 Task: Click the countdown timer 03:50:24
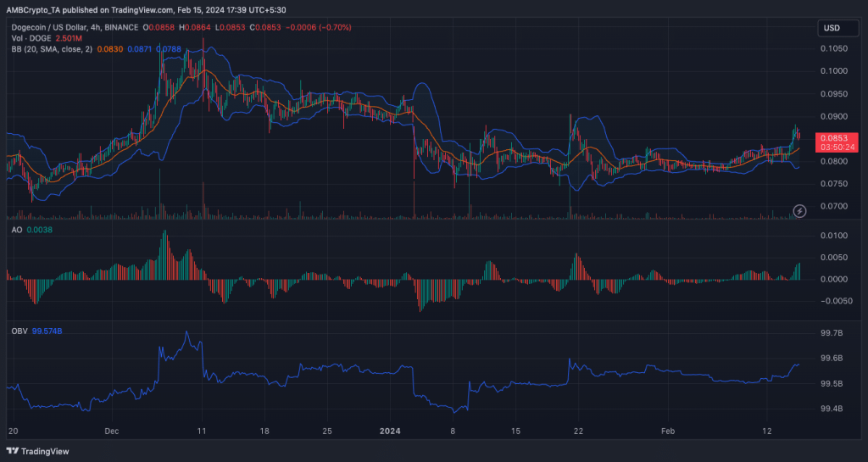click(837, 148)
